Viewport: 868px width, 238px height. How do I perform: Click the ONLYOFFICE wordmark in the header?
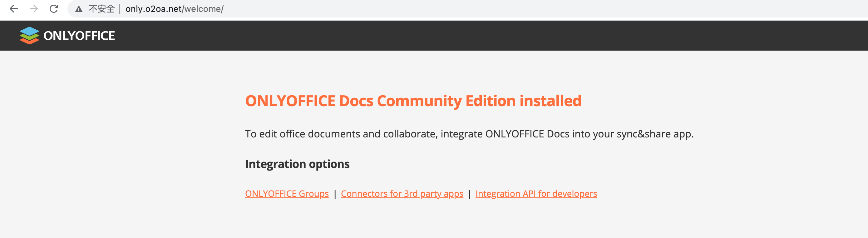pos(79,36)
